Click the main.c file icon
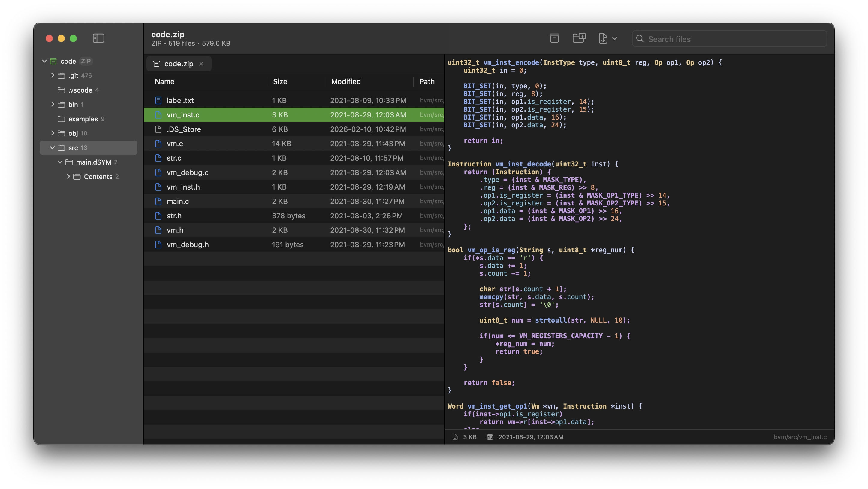The width and height of the screenshot is (868, 489). click(x=158, y=201)
